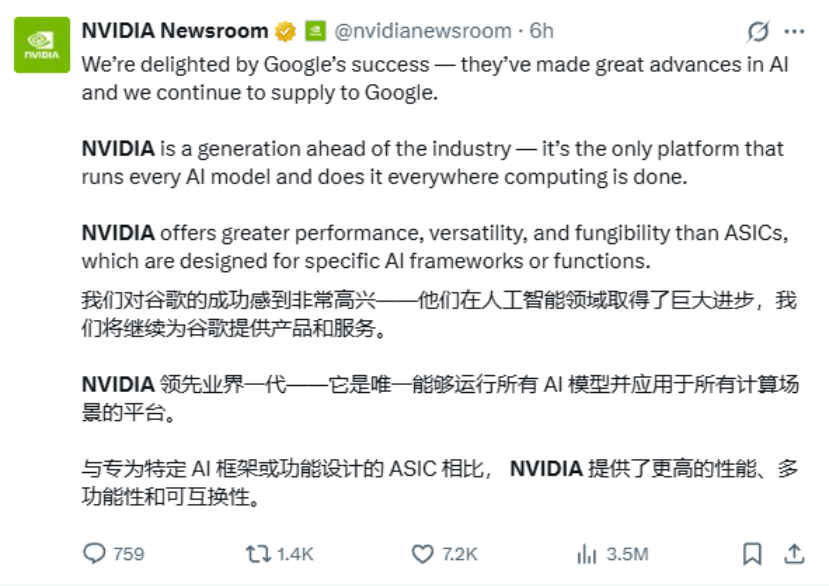Click the NVIDIA logo avatar
The image size is (829, 586).
[x=40, y=44]
